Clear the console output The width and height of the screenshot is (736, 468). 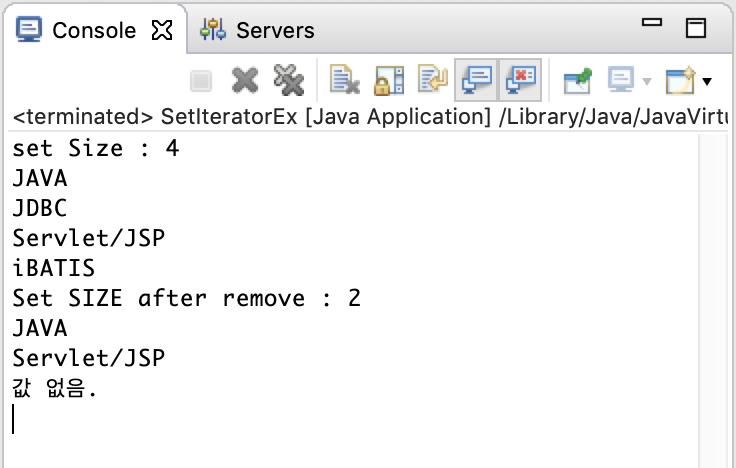(x=344, y=80)
